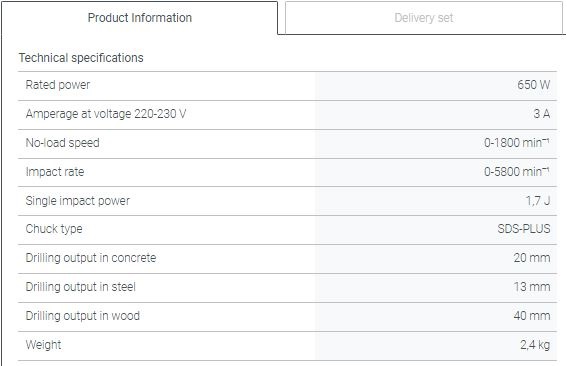Click the 3 A amperage value

(542, 114)
